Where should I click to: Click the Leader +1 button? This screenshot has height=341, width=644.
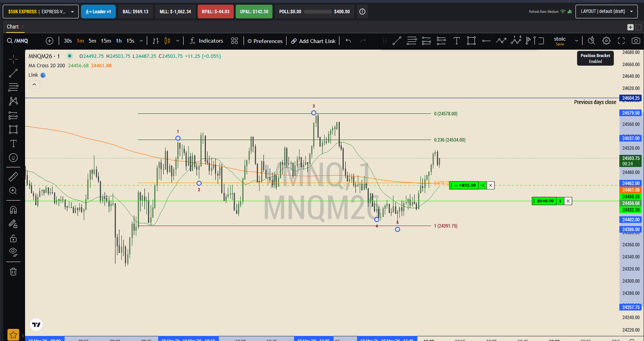tap(98, 11)
